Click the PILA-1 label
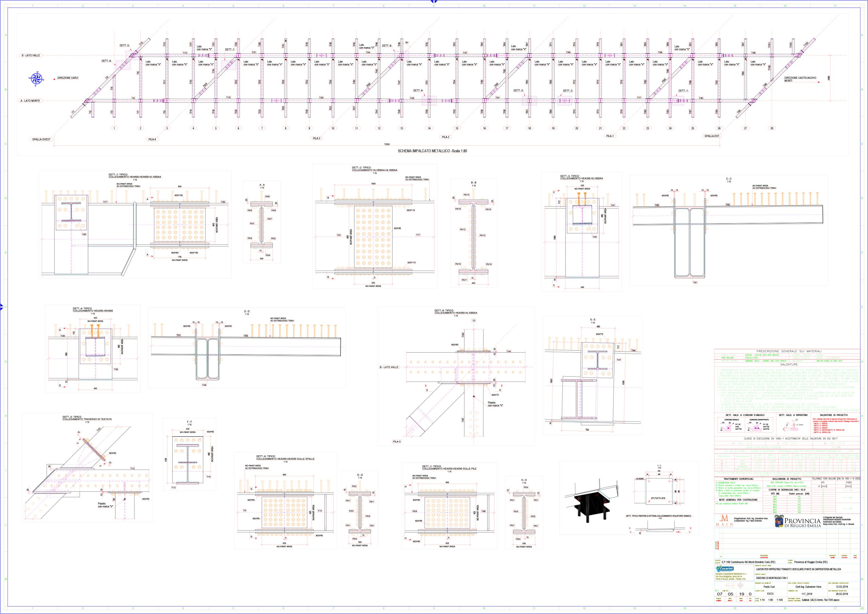 pyautogui.click(x=610, y=136)
